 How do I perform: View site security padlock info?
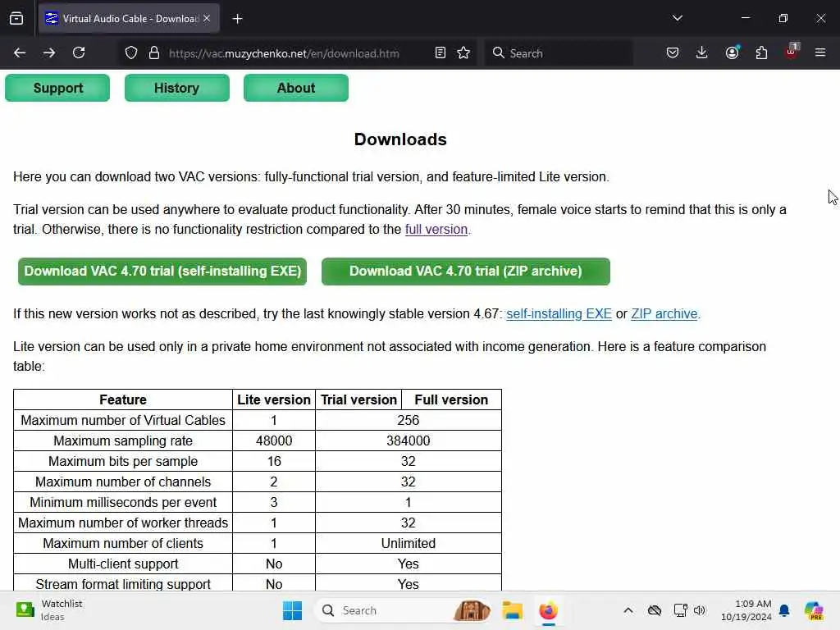tap(154, 53)
